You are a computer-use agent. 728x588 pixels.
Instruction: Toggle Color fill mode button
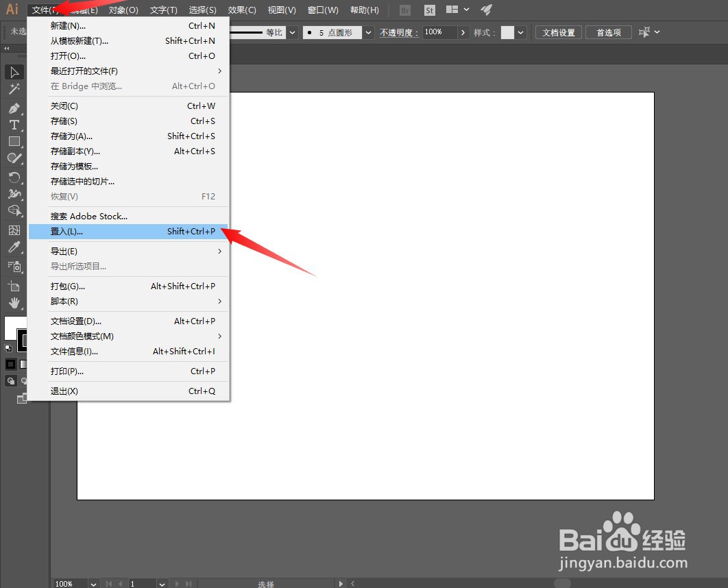[11, 365]
